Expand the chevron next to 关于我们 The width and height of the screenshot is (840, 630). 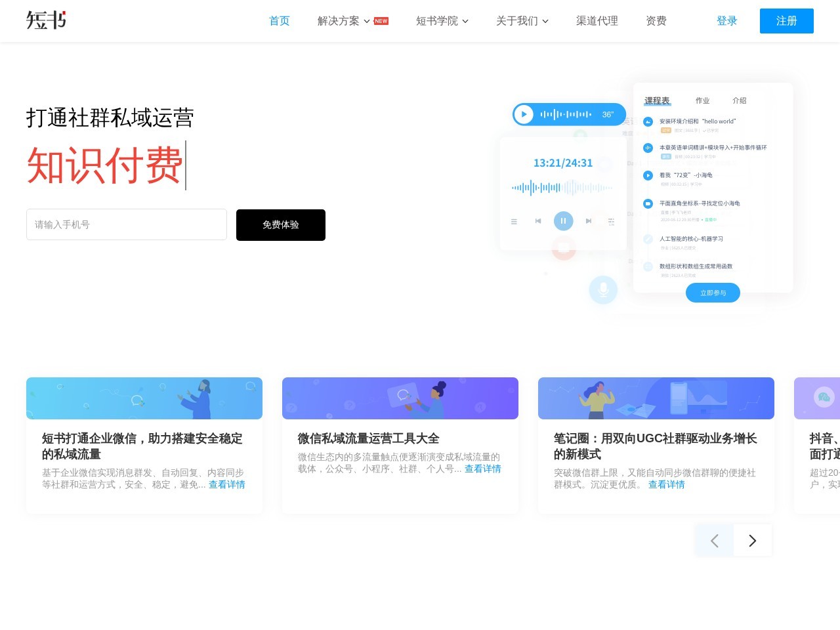coord(545,21)
